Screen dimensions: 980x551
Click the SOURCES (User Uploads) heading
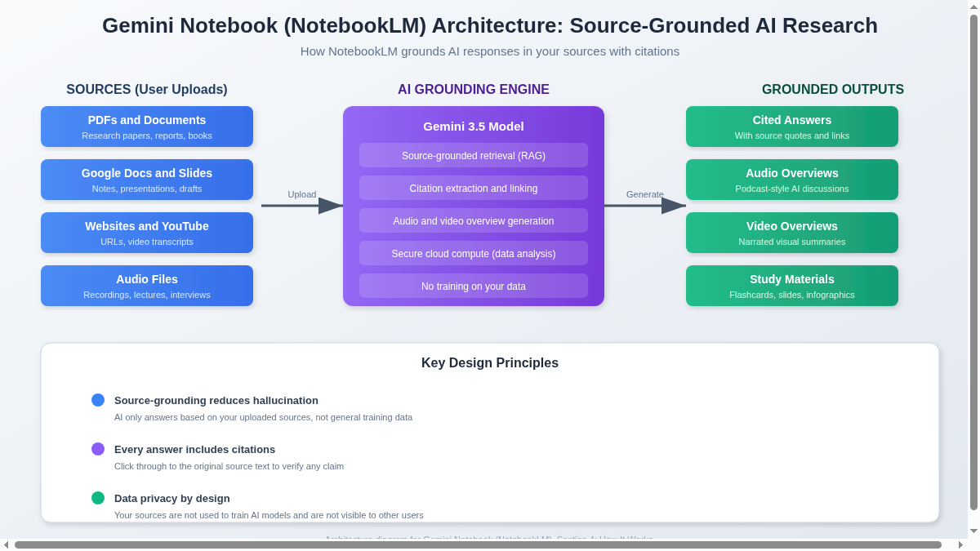[147, 90]
